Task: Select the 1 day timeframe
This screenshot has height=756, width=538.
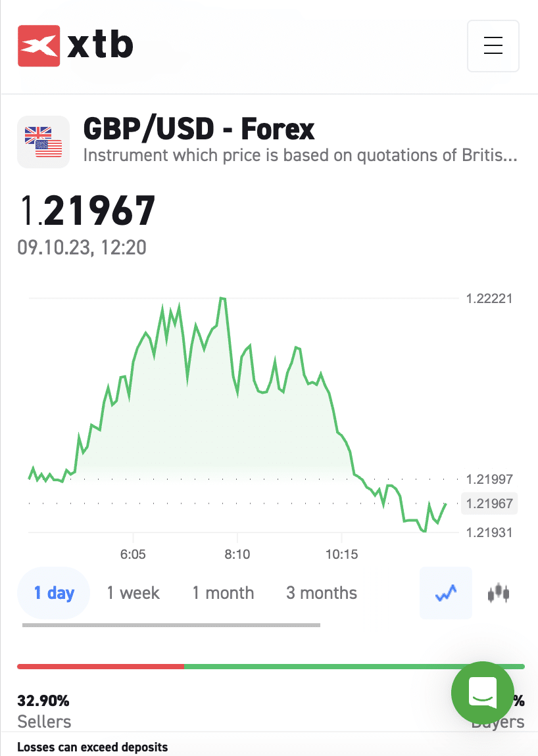Action: tap(54, 593)
